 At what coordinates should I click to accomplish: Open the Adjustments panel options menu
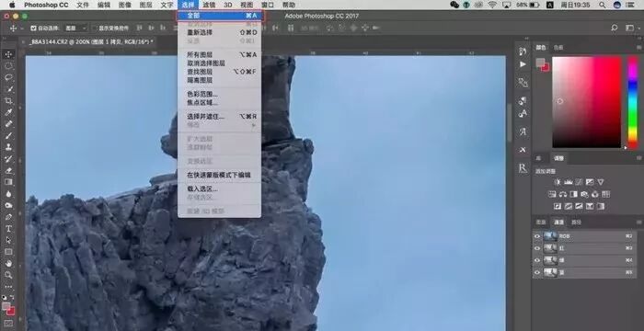639,158
